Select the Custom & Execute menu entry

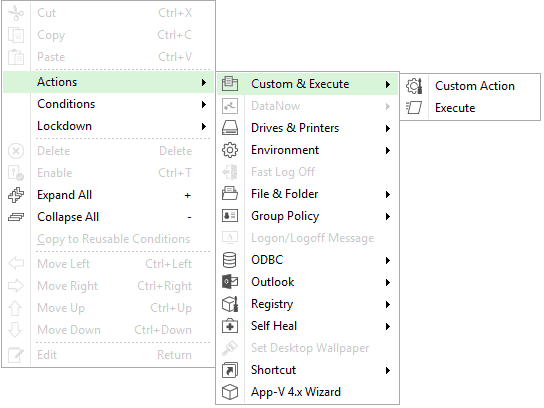point(307,84)
